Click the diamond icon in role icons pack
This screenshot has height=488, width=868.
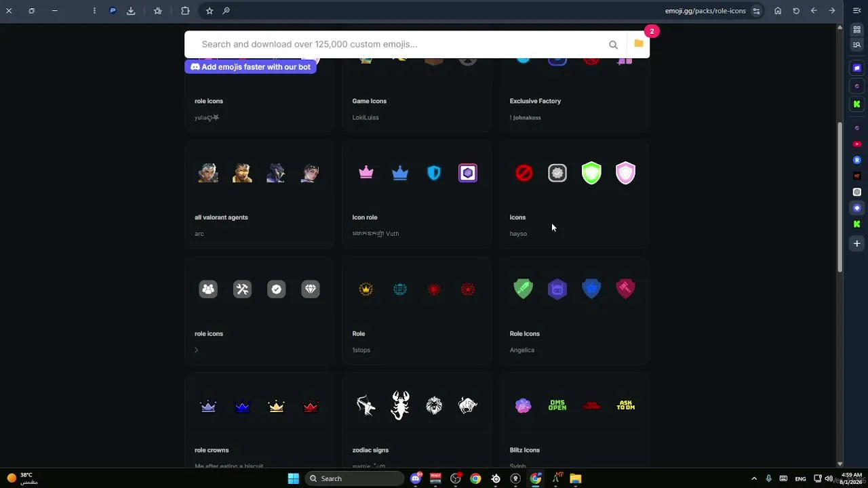310,289
